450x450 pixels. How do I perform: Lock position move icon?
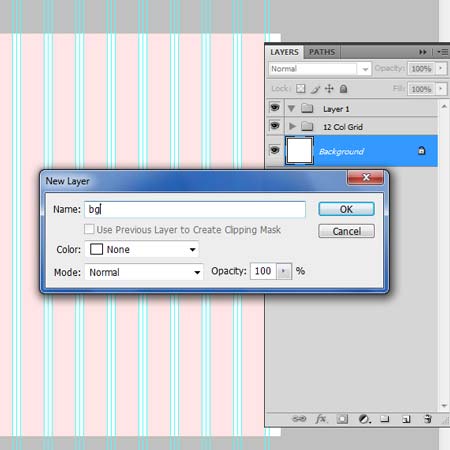329,89
